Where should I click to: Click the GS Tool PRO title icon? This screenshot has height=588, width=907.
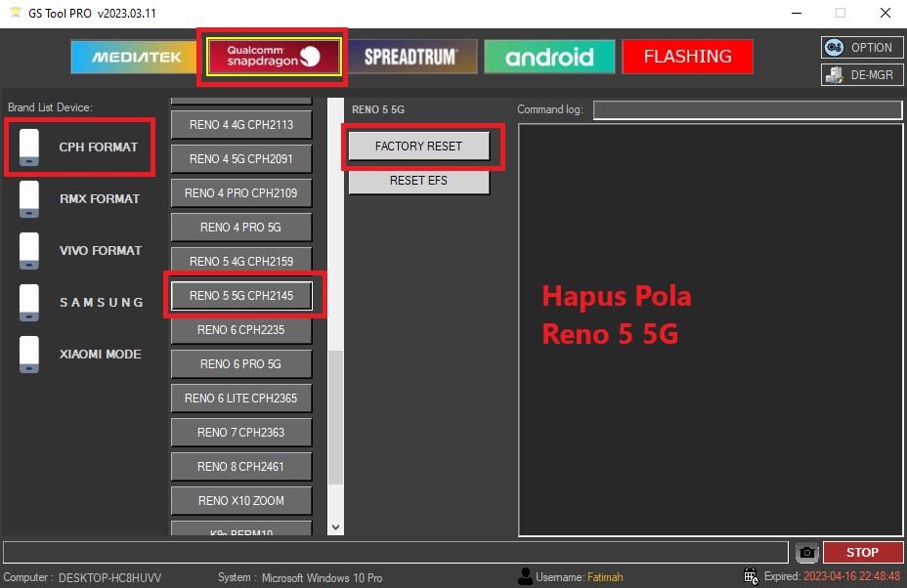pos(17,12)
